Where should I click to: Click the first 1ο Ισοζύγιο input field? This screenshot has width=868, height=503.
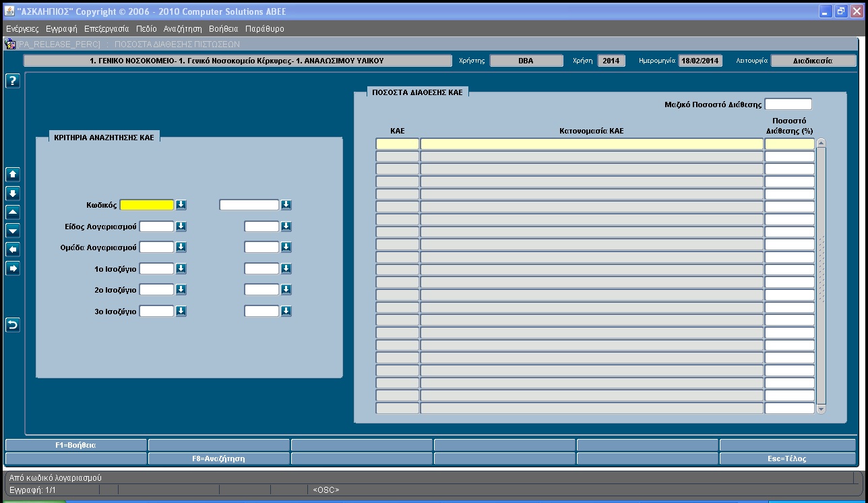[156, 269]
